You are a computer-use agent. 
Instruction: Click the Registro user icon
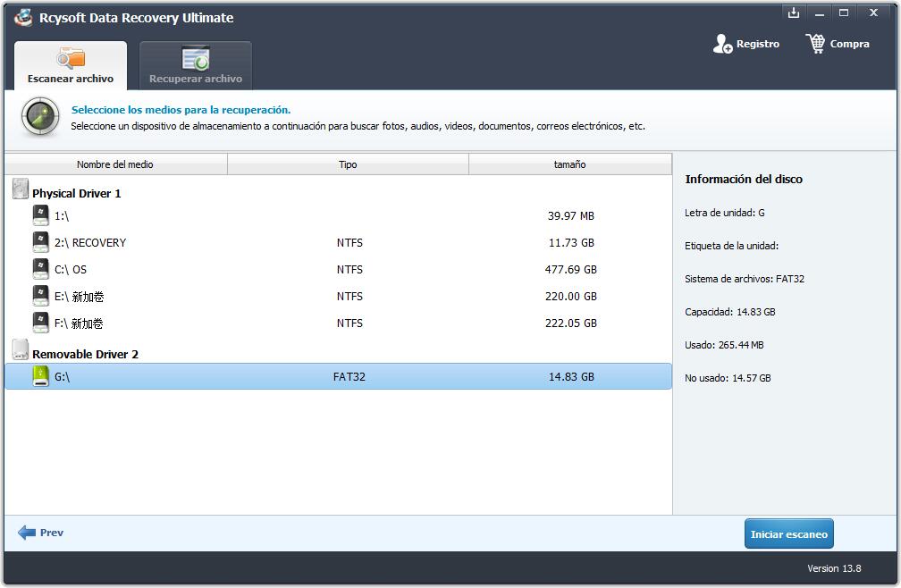point(722,44)
